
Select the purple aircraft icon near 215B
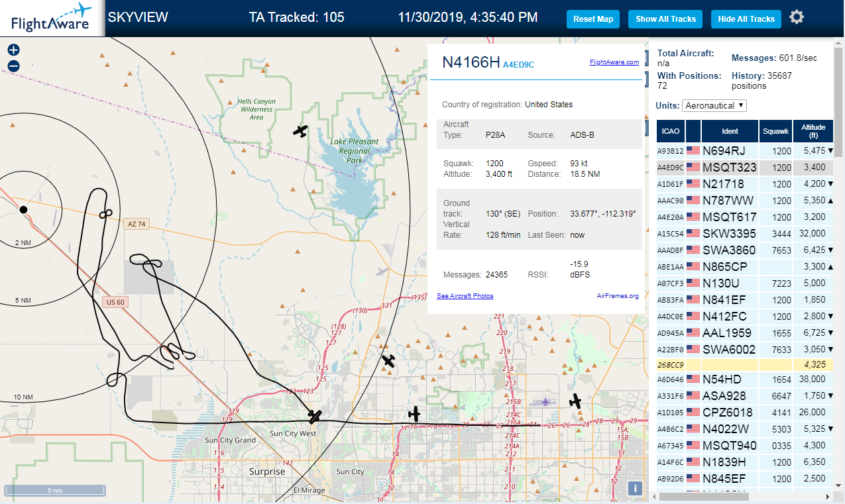click(x=545, y=401)
